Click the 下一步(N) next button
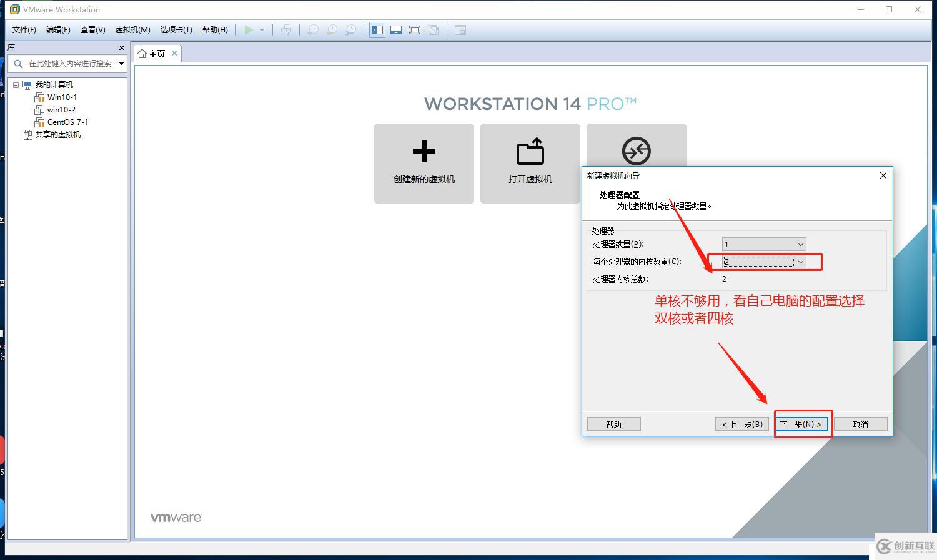This screenshot has height=560, width=937. [801, 425]
